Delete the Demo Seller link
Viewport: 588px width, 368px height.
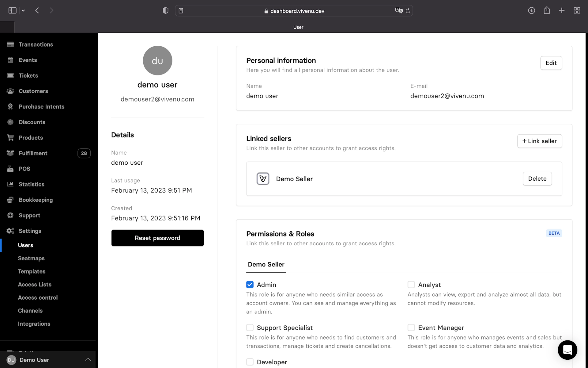pyautogui.click(x=537, y=178)
